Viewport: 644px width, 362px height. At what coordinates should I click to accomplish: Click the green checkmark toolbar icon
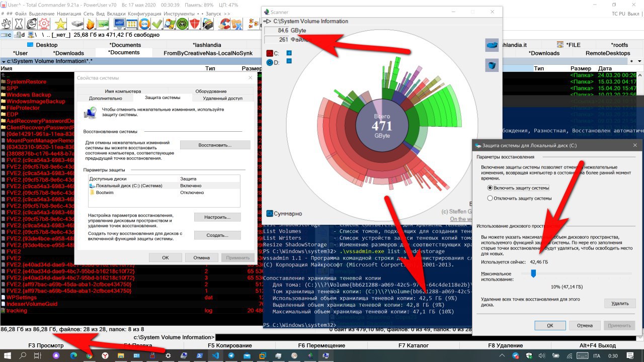[x=157, y=23]
